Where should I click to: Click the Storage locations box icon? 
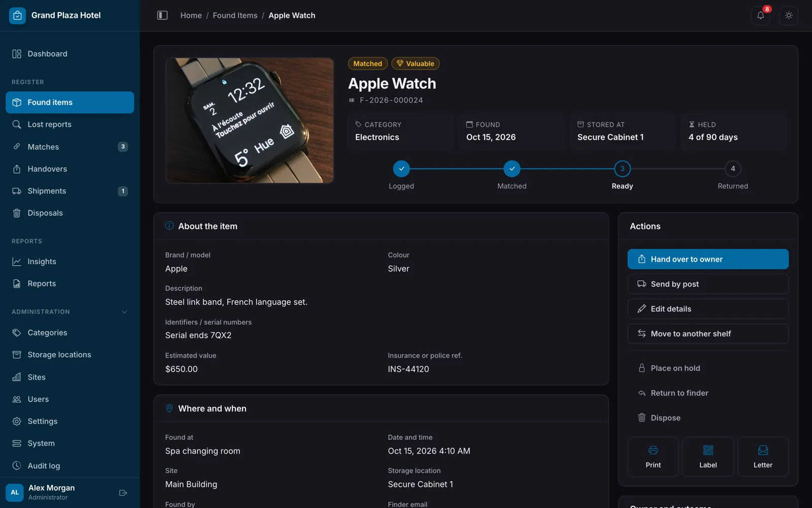coord(17,355)
